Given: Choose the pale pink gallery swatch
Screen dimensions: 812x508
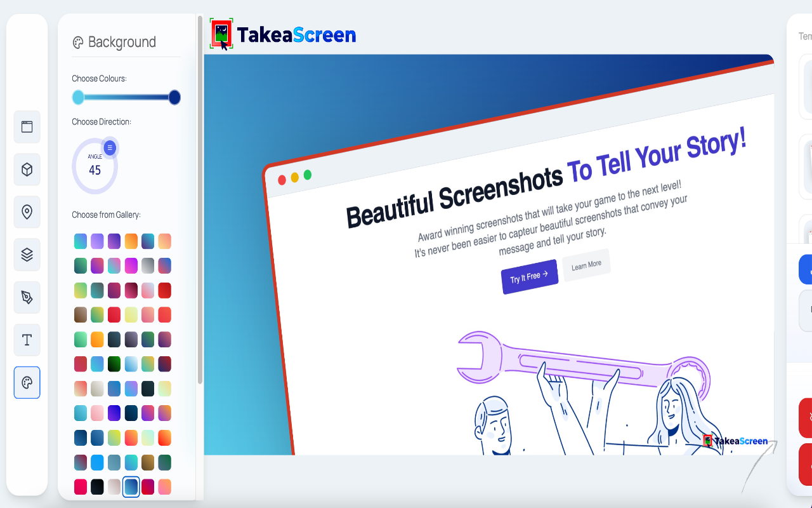Looking at the screenshot, I should (x=97, y=413).
